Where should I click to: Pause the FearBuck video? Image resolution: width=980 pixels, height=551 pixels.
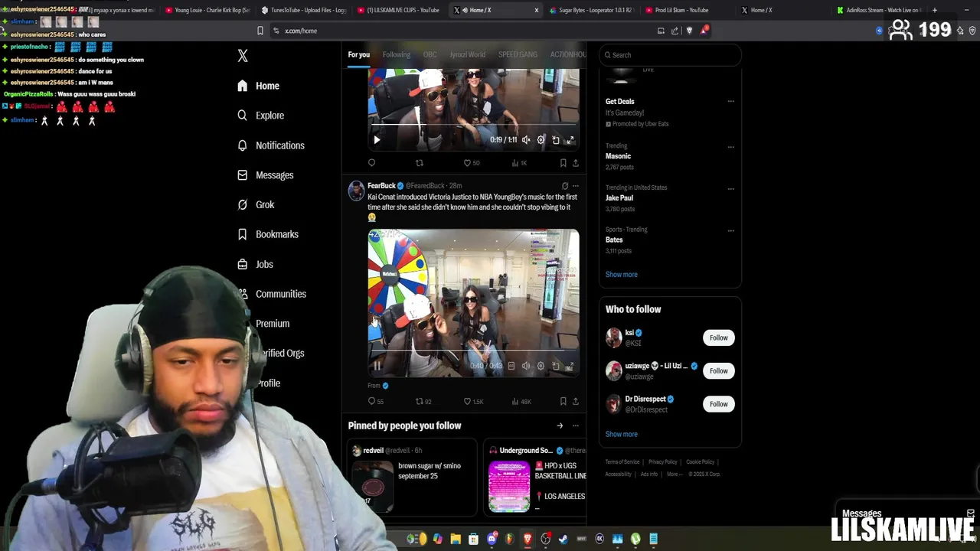(x=377, y=366)
